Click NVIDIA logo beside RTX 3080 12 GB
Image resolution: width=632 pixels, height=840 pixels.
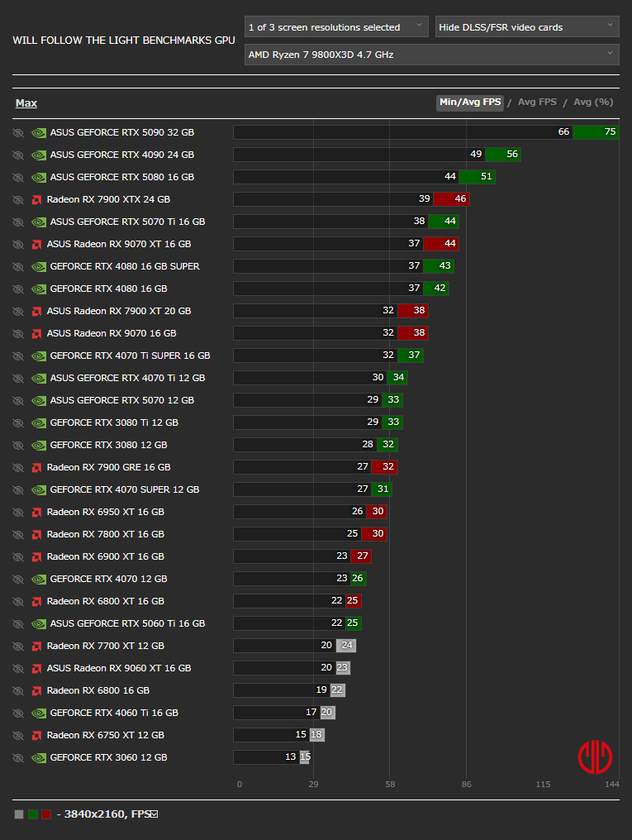pos(39,446)
